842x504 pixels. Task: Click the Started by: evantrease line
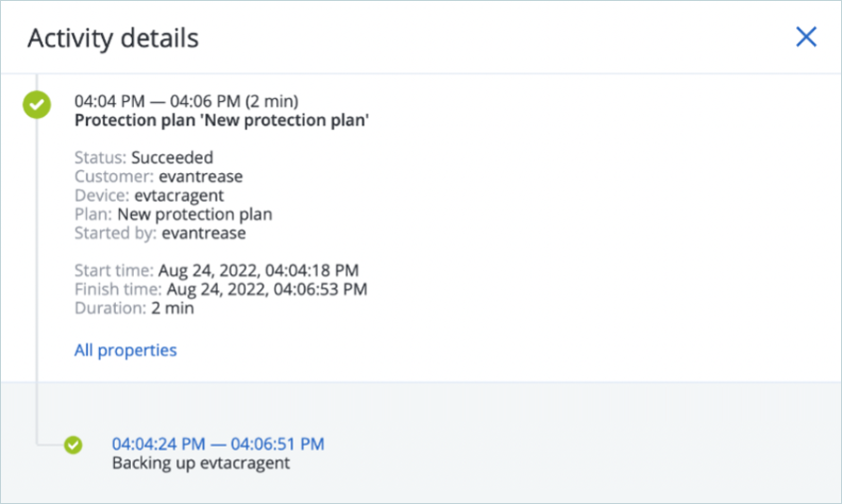(x=160, y=233)
